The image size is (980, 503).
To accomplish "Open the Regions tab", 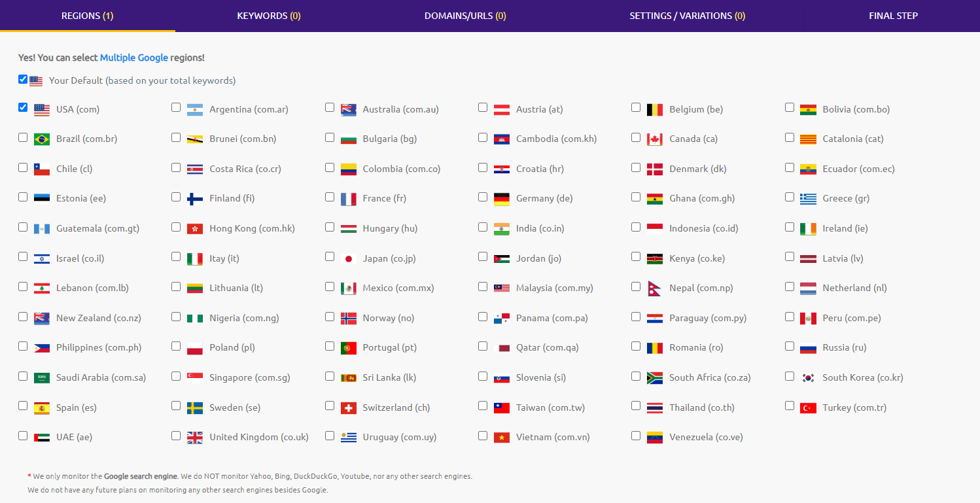I will pyautogui.click(x=88, y=16).
